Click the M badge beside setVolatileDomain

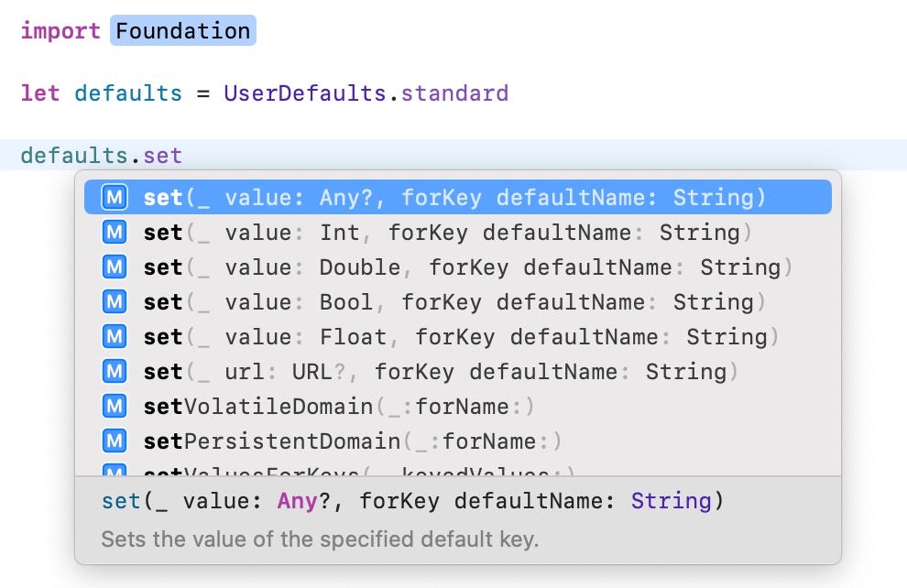[x=114, y=406]
